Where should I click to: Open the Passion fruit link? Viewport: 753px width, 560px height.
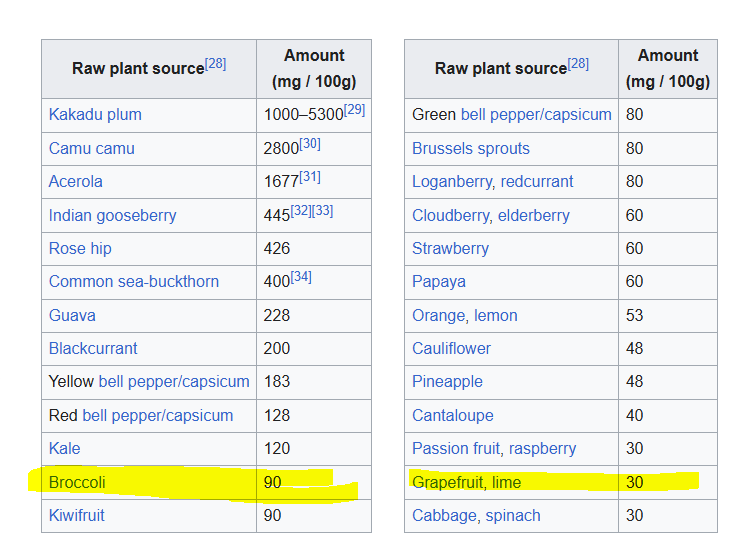click(456, 449)
